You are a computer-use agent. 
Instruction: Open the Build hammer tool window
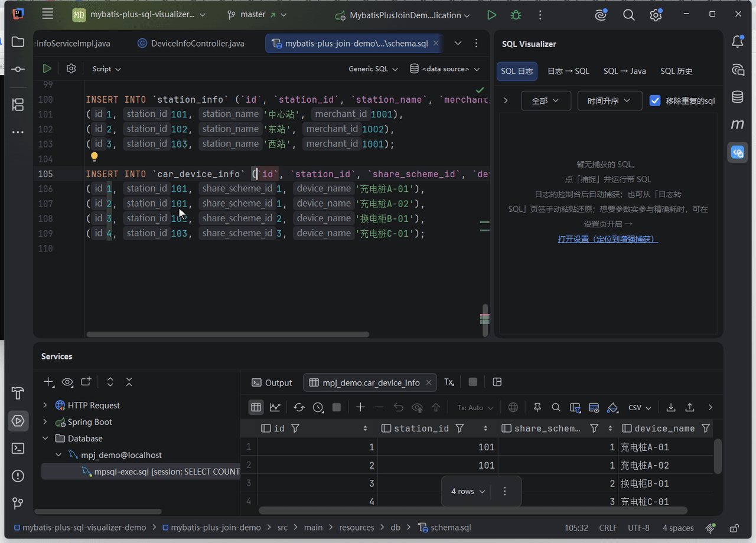pyautogui.click(x=18, y=394)
